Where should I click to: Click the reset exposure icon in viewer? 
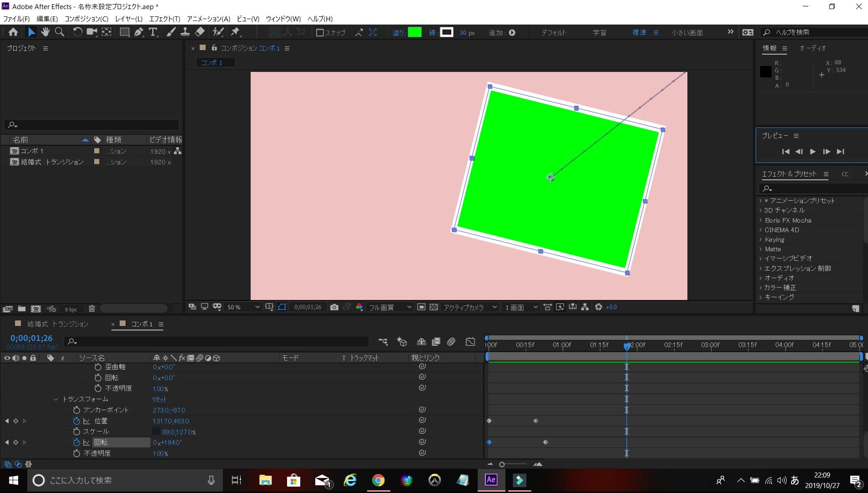(x=599, y=307)
